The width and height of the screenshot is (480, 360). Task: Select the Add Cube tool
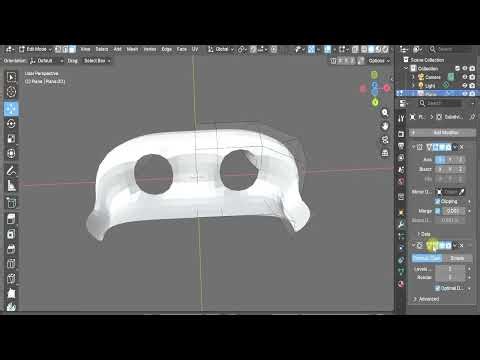coord(11,202)
